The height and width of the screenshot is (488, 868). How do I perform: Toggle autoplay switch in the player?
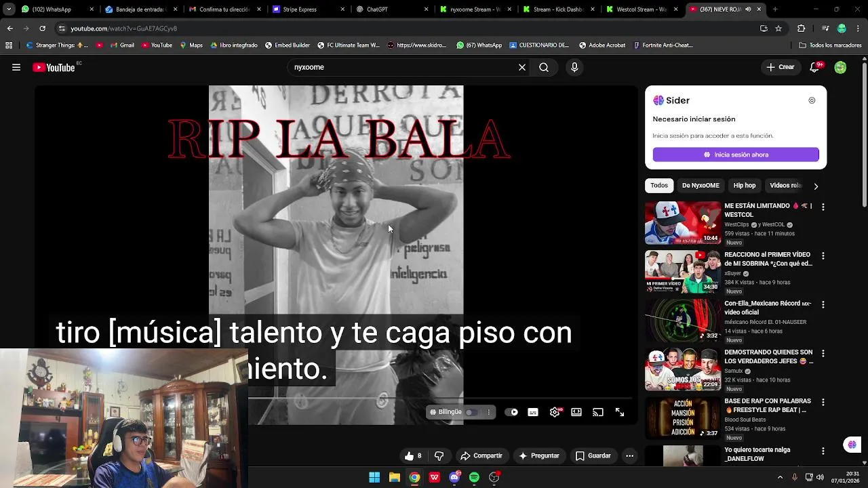[x=512, y=412]
